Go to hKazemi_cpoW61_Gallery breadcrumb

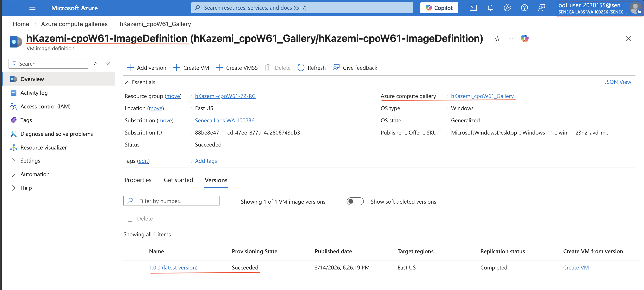[x=155, y=24]
